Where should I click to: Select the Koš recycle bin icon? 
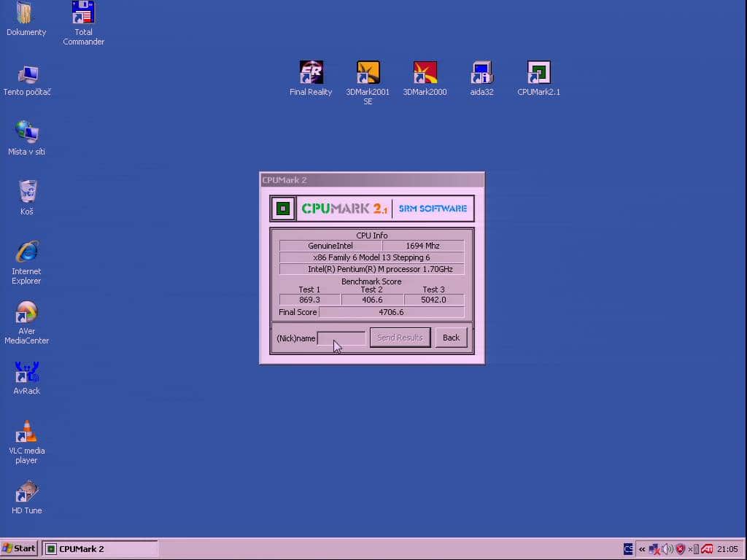click(27, 198)
